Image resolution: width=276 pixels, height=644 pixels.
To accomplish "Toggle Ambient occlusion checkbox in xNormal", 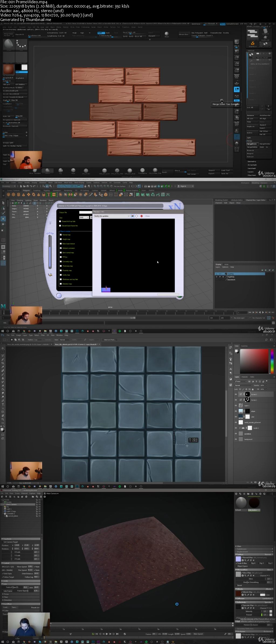I will (x=61, y=248).
